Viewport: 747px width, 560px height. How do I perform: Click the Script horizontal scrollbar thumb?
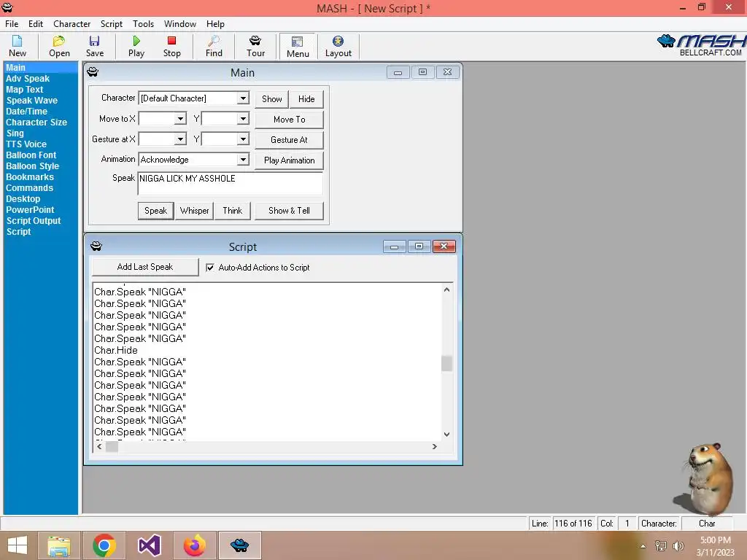pos(112,447)
